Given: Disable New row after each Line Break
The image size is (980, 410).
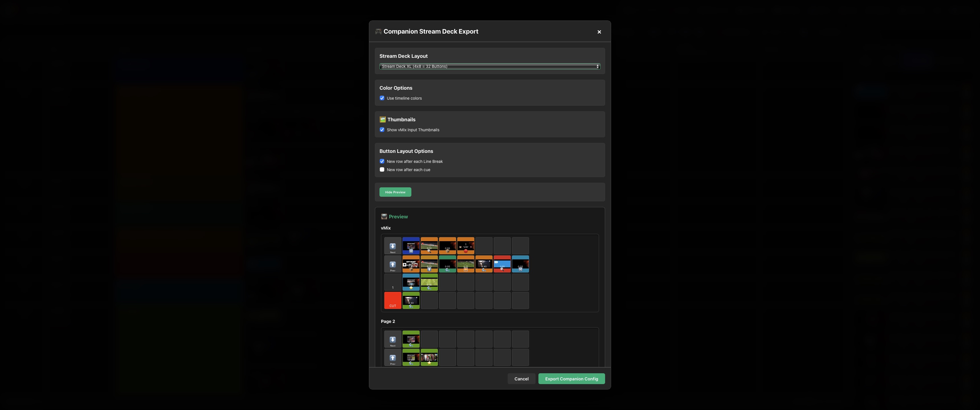Looking at the screenshot, I should [x=382, y=161].
